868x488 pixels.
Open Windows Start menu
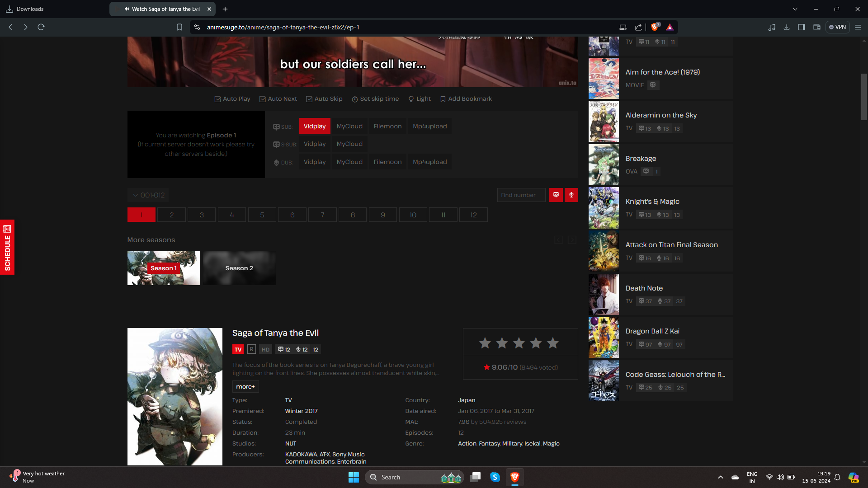coord(354,477)
